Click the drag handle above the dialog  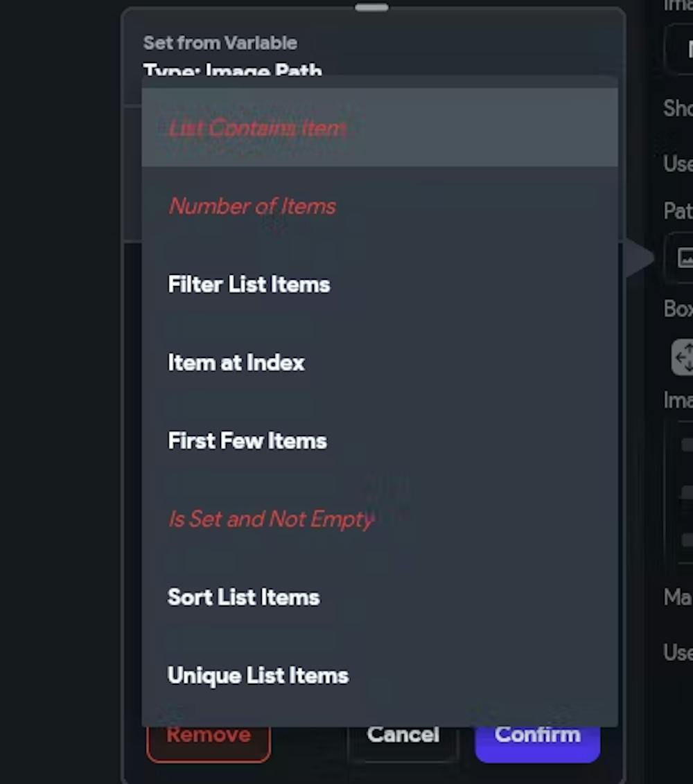(x=372, y=8)
